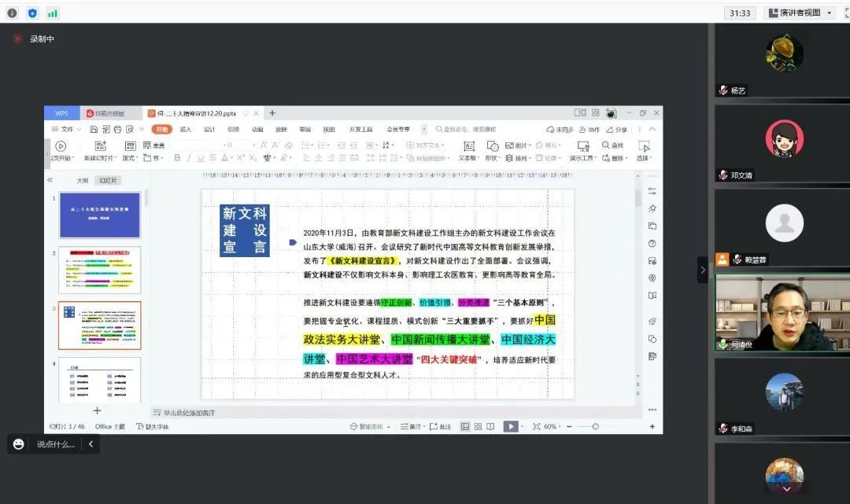
Task: Switch to slide sorter view icon
Action: pos(478,426)
